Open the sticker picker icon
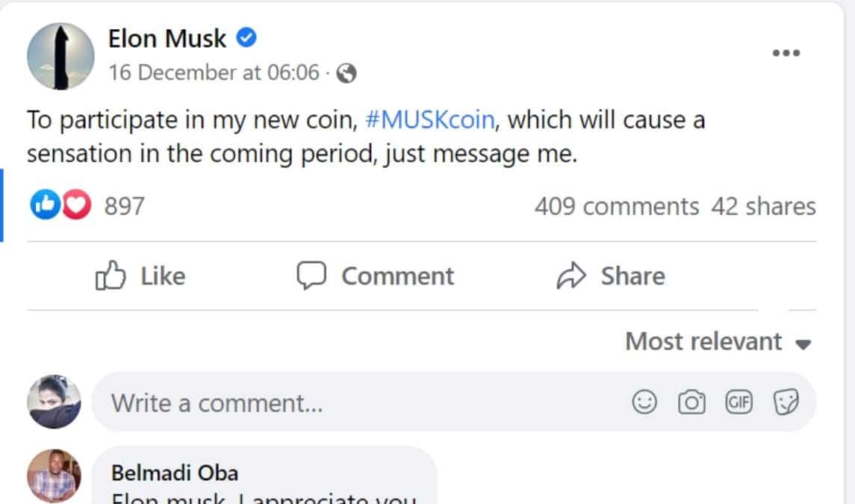This screenshot has width=855, height=504. (x=786, y=402)
